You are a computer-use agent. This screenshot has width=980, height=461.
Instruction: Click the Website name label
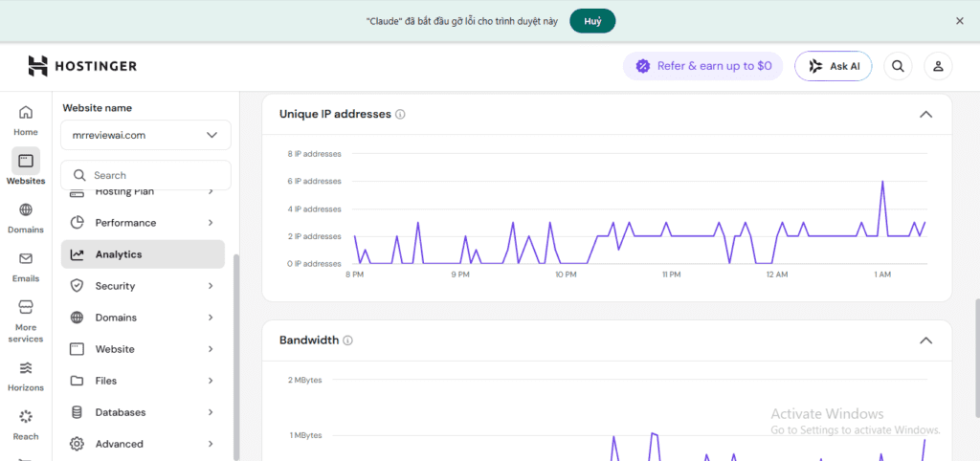(98, 108)
